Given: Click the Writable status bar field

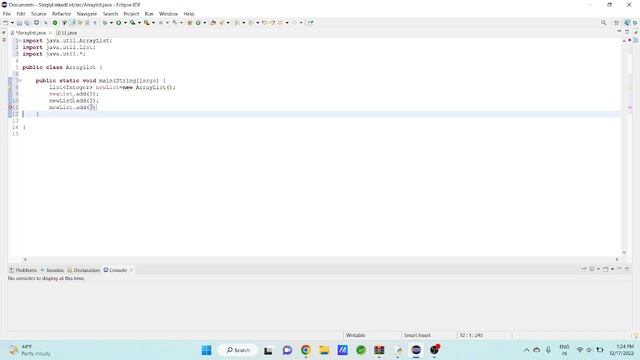Looking at the screenshot, I should coord(356,335).
